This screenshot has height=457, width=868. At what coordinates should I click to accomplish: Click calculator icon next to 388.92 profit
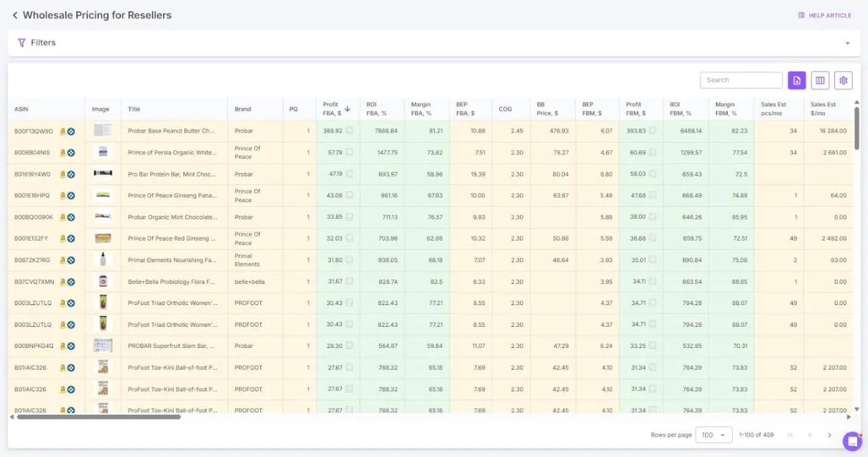point(349,131)
